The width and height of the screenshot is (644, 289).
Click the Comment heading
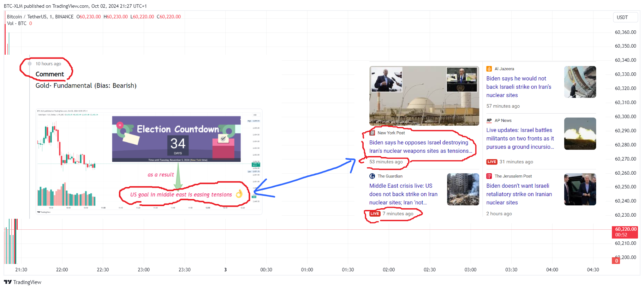click(50, 74)
